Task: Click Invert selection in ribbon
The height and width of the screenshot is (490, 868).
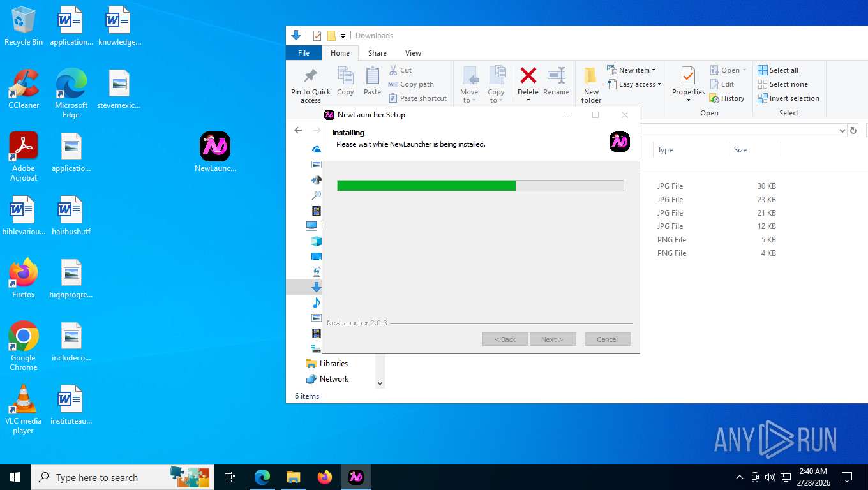Action: click(788, 98)
